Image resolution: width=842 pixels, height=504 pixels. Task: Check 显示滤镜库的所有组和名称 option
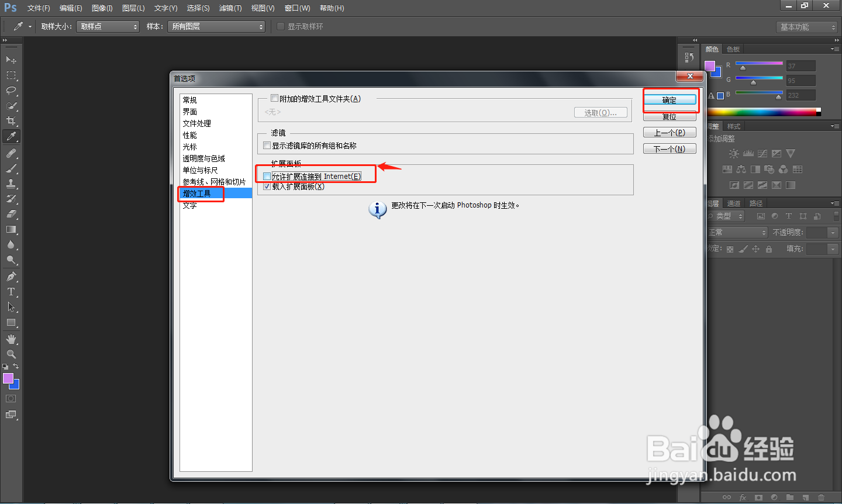[267, 146]
